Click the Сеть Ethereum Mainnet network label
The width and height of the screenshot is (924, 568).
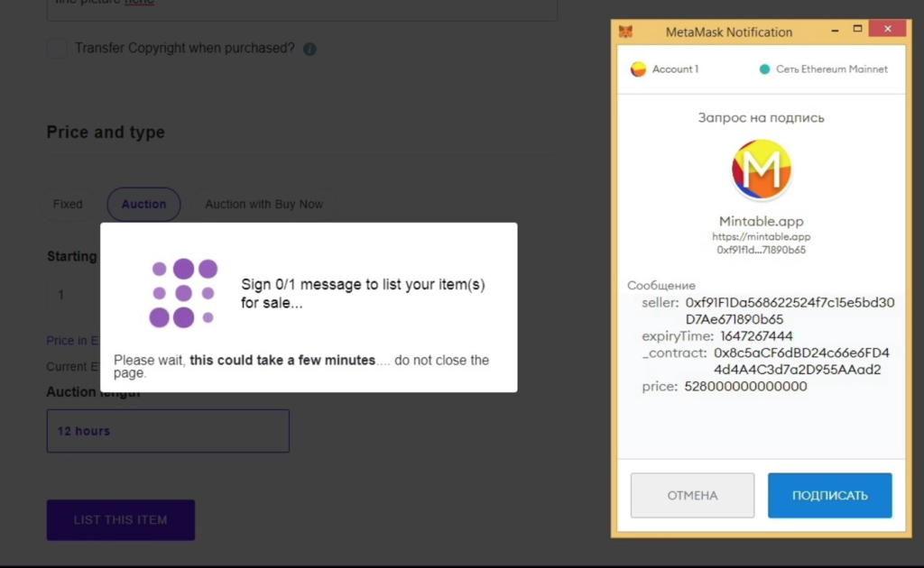click(831, 69)
